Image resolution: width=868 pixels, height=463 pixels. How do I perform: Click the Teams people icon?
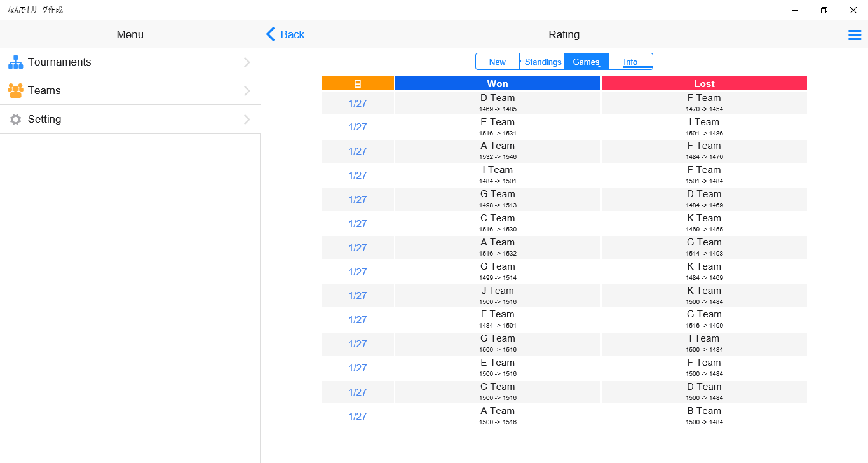16,91
